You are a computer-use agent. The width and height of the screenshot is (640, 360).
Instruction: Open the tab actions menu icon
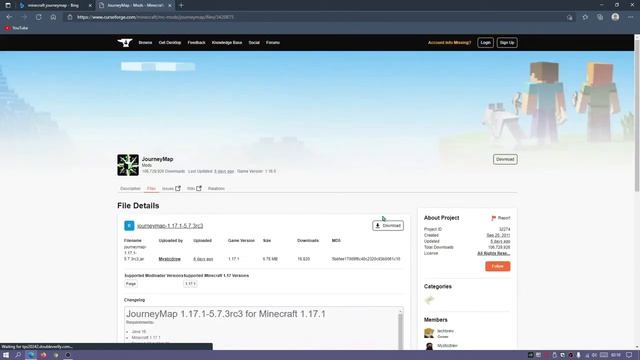coord(8,5)
